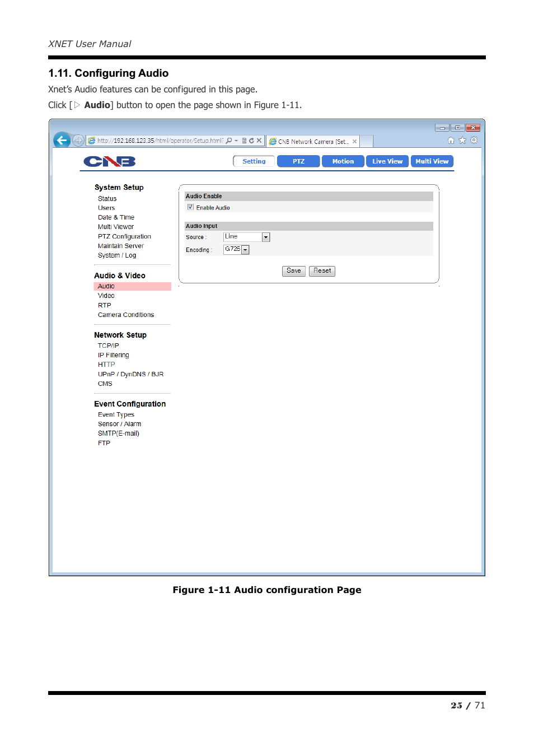Screen dimensions: 534x756
Task: Switch to the PTZ tab
Action: [x=299, y=161]
